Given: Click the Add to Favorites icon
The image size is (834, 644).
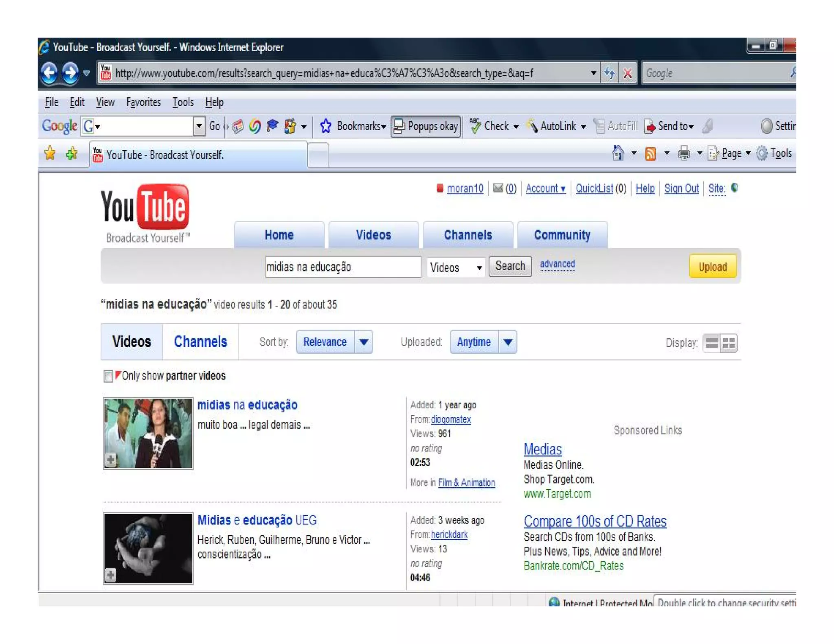Looking at the screenshot, I should 72,153.
